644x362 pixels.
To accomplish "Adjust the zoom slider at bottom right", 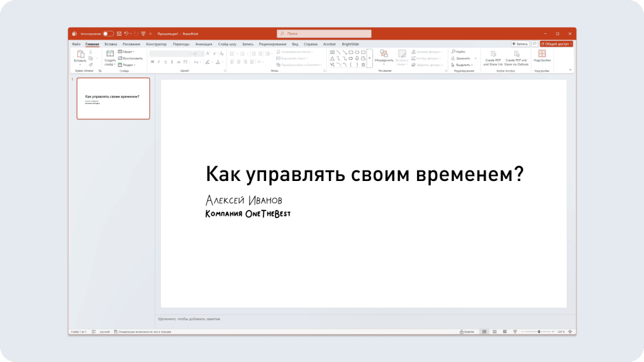I will (x=539, y=331).
